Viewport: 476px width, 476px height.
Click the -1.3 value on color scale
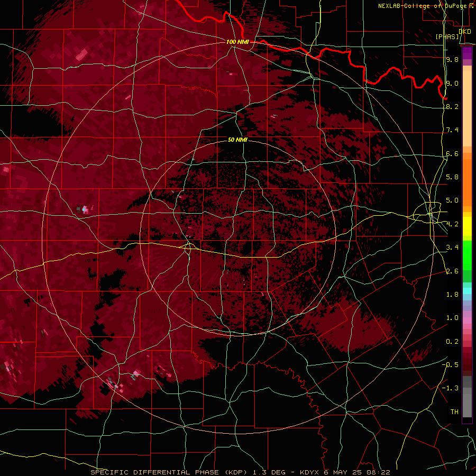click(x=450, y=388)
